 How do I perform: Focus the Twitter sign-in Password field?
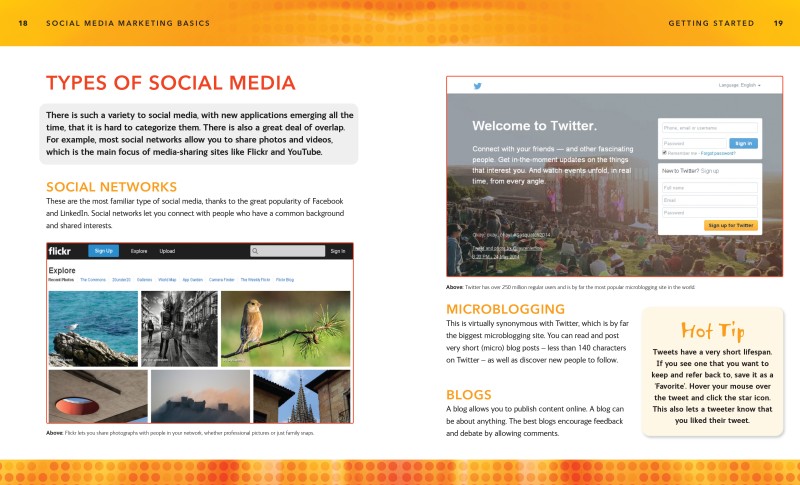pos(694,143)
